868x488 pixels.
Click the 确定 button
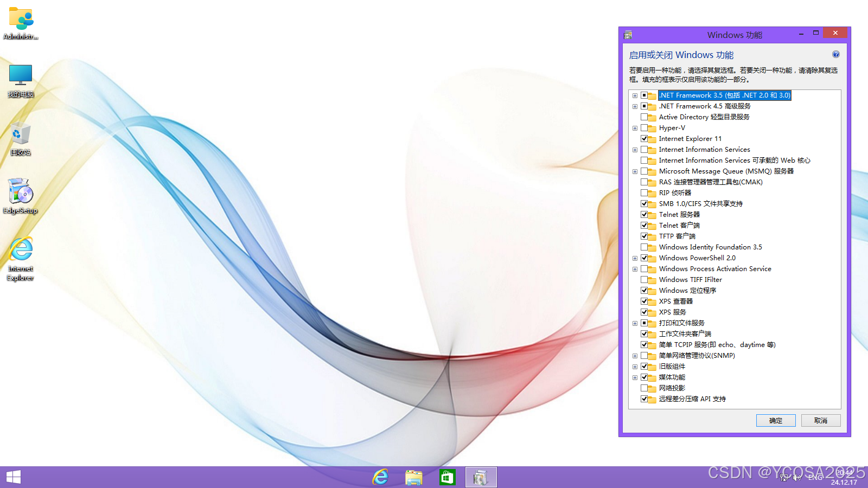point(776,421)
